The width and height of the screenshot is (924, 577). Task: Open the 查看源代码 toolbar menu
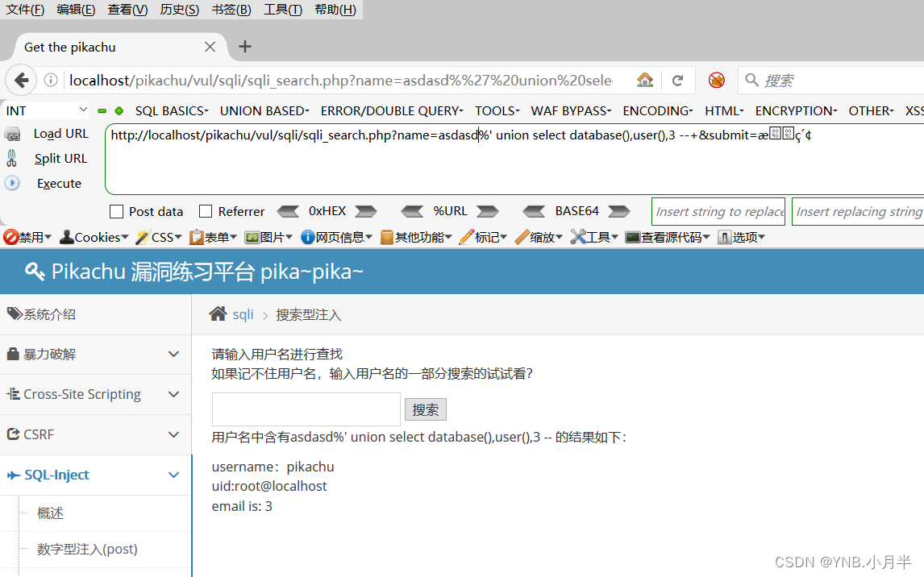pos(667,237)
